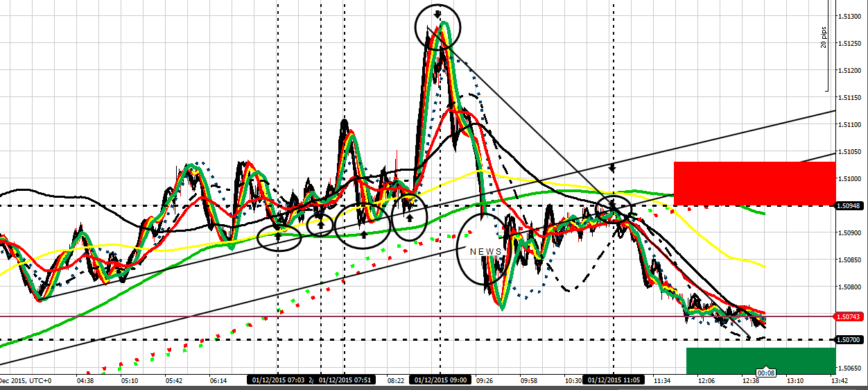The height and width of the screenshot is (390, 868).
Task: Select the green rectangle zone at the bottom right
Action: 761,361
